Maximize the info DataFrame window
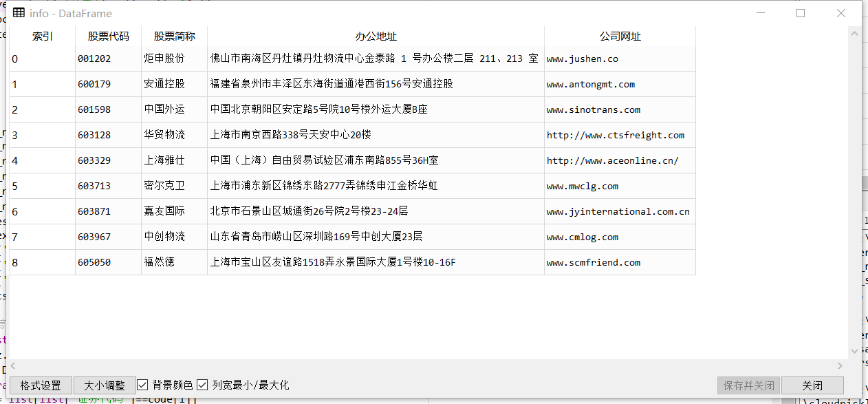This screenshot has height=404, width=868. pos(801,13)
